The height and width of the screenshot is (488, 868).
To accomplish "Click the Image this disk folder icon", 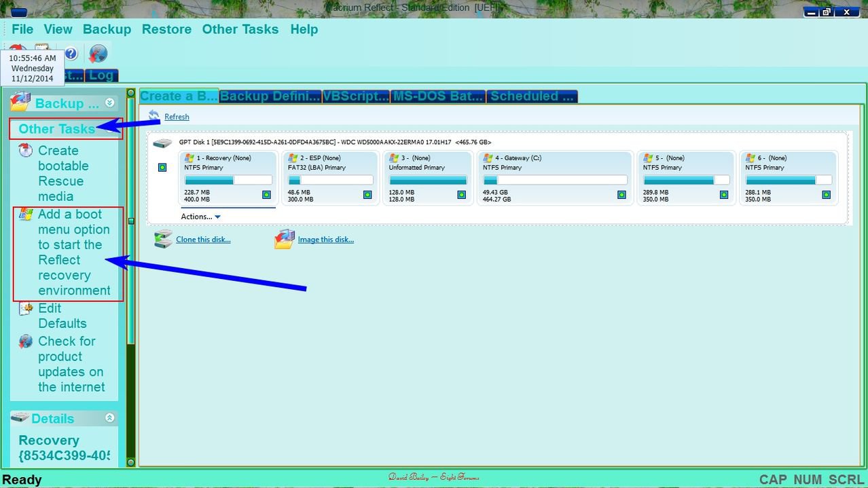I will click(285, 239).
